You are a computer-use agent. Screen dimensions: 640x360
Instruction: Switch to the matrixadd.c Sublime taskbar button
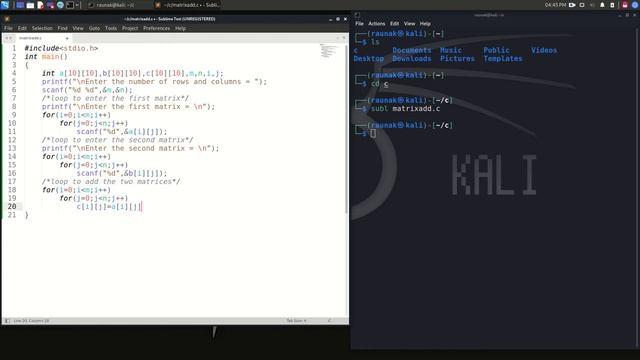click(x=188, y=5)
